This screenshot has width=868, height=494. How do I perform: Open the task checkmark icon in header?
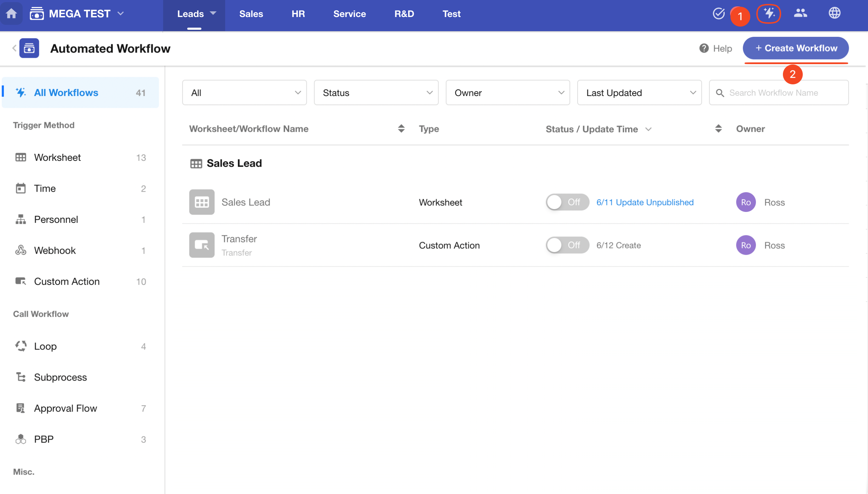(x=718, y=13)
